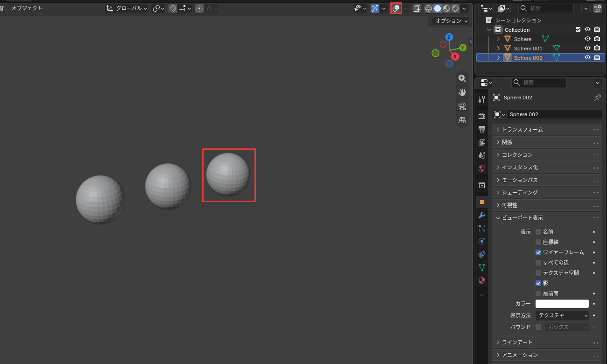This screenshot has width=607, height=364.
Task: Uncheck the ワイヤーフレーム checkbox
Action: point(538,252)
